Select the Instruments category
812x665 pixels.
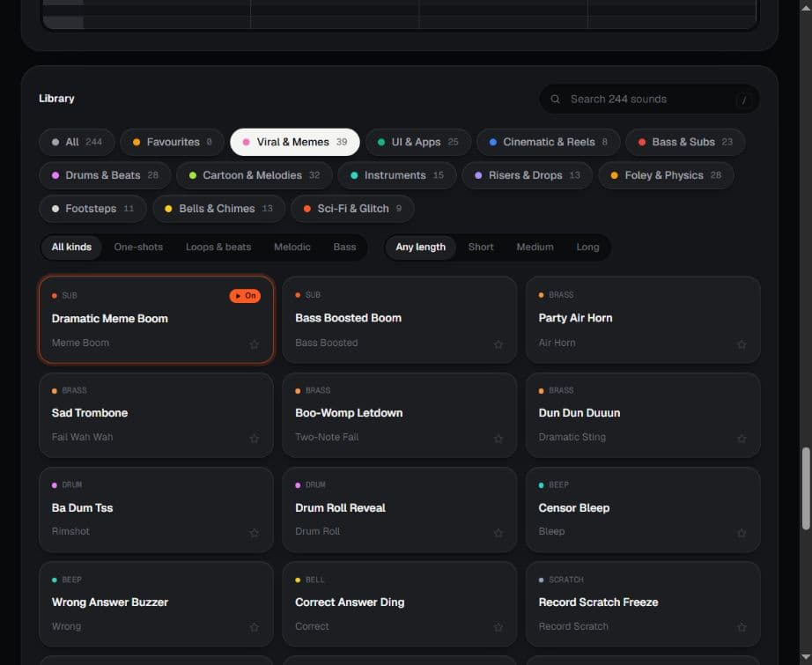pos(397,175)
